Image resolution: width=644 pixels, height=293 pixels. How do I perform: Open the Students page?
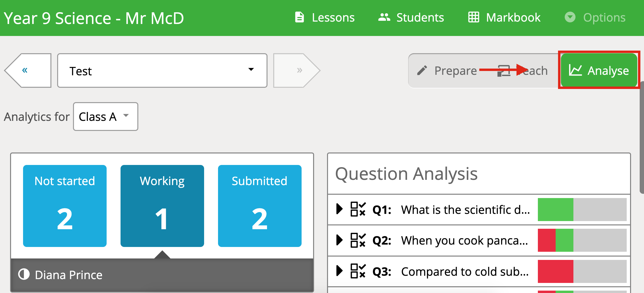(411, 18)
